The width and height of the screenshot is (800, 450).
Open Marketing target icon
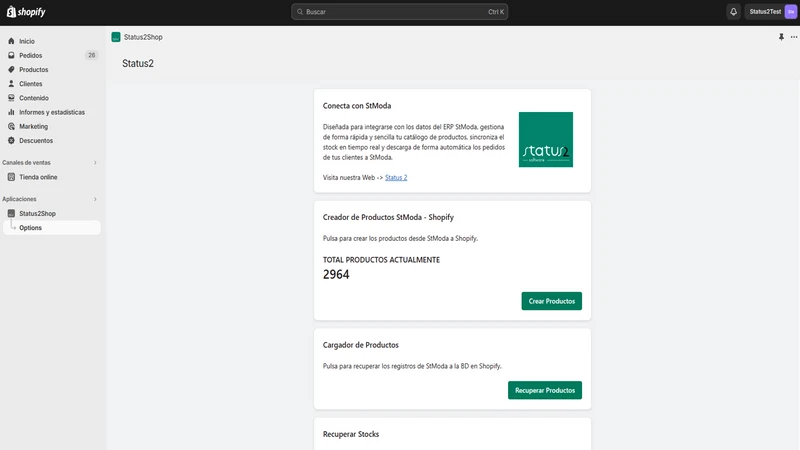click(11, 127)
